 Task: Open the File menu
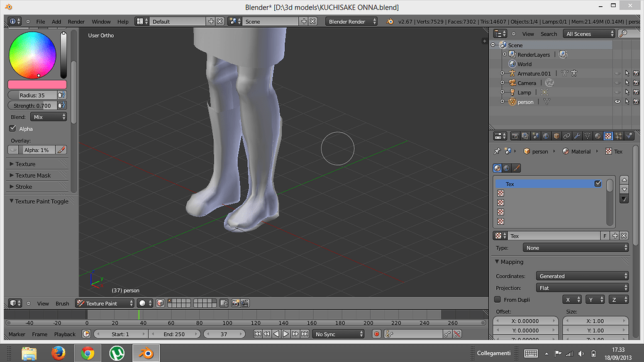pos(40,21)
